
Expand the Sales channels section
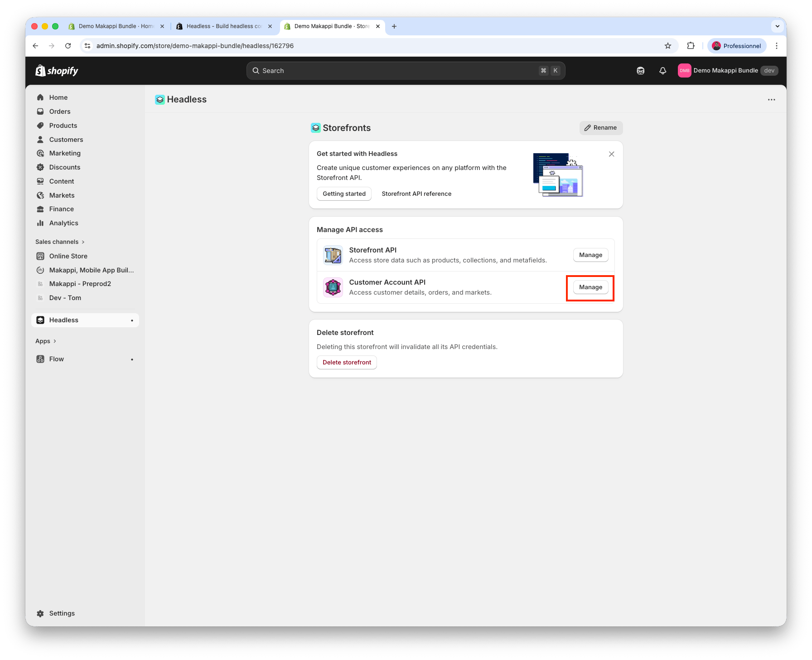tap(60, 242)
